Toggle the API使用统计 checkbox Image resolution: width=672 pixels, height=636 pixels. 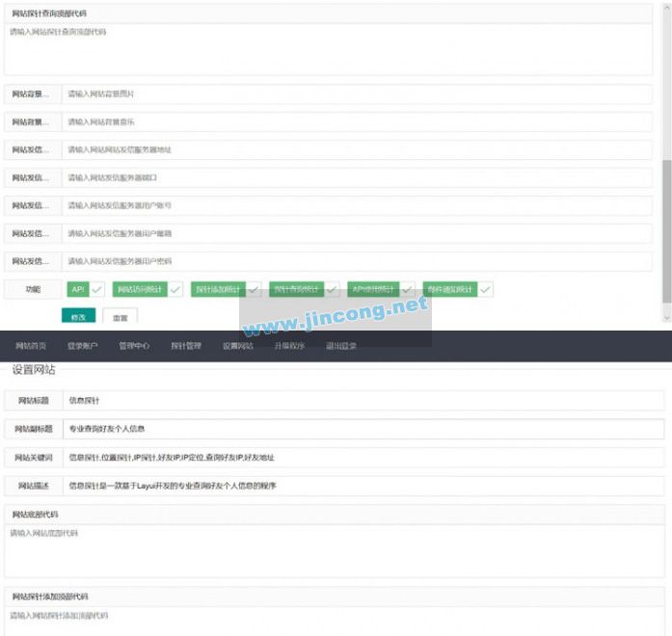(x=382, y=289)
